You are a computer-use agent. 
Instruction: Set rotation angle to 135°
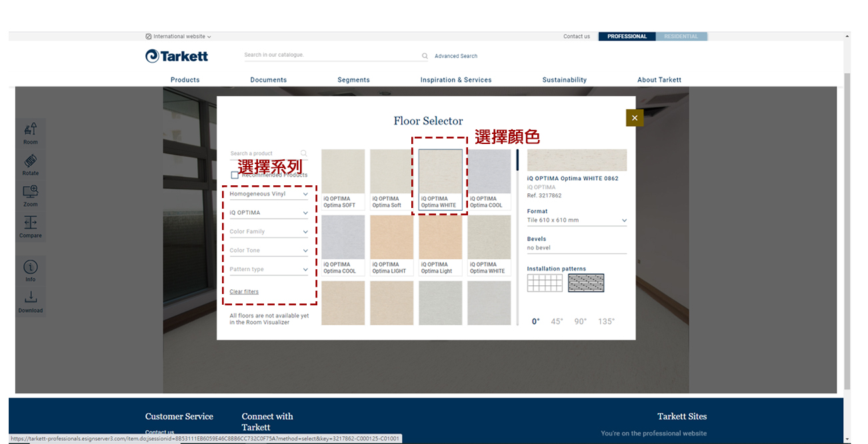pyautogui.click(x=606, y=321)
